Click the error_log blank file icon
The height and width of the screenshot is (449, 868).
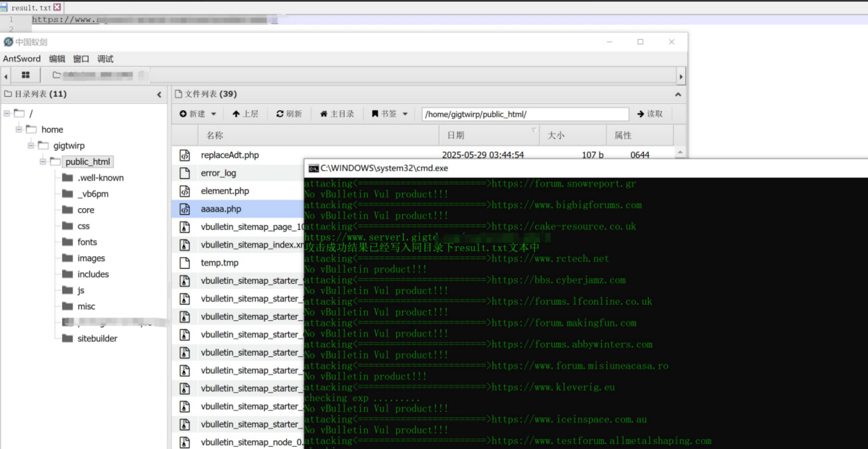(x=185, y=173)
